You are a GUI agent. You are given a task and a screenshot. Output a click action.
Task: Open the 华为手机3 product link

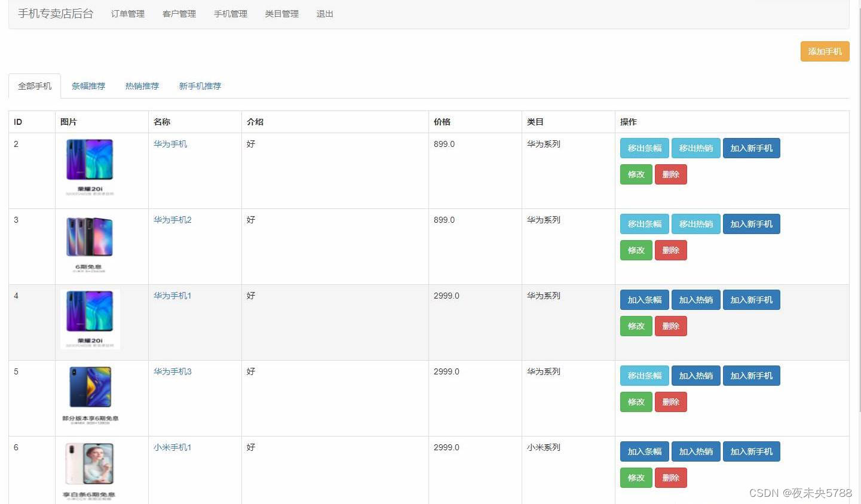coord(173,371)
